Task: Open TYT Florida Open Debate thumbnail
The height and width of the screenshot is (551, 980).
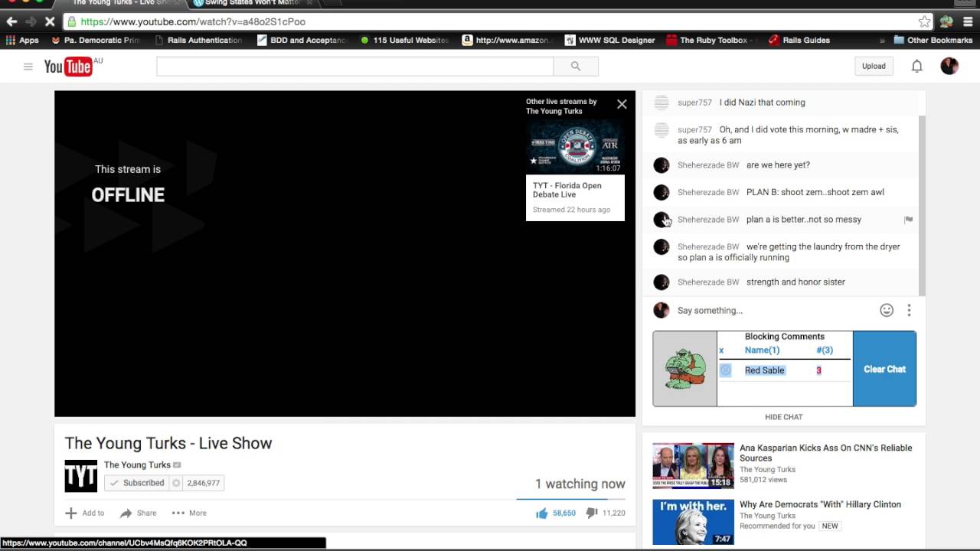Action: (x=575, y=146)
